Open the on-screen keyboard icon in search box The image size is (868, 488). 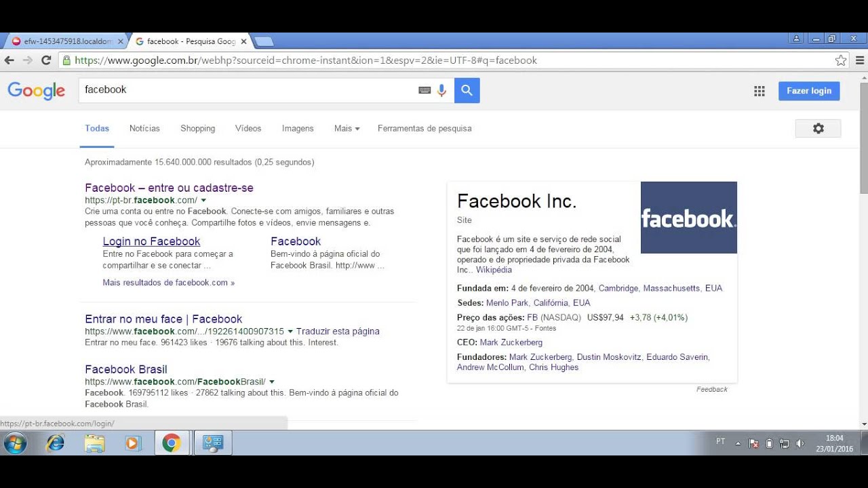425,90
